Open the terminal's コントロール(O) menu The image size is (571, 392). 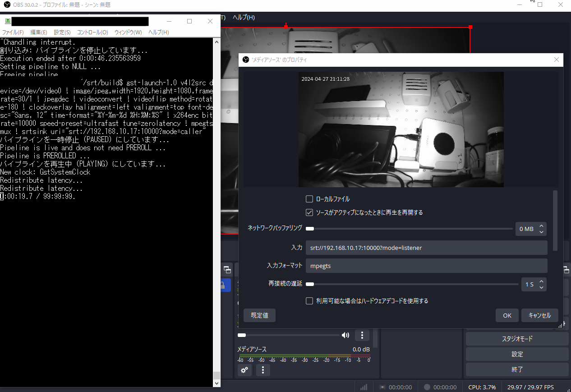coord(92,32)
